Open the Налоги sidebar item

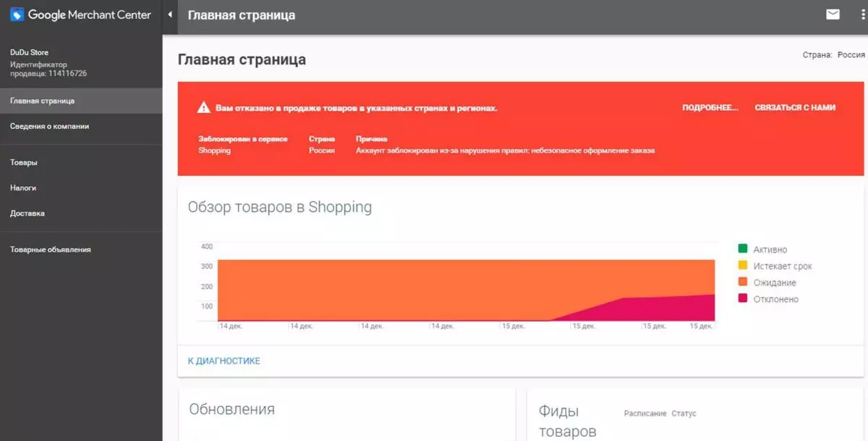click(x=81, y=188)
